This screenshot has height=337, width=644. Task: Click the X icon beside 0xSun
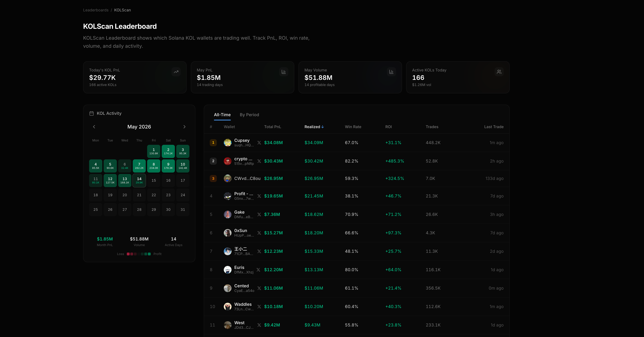(x=259, y=233)
